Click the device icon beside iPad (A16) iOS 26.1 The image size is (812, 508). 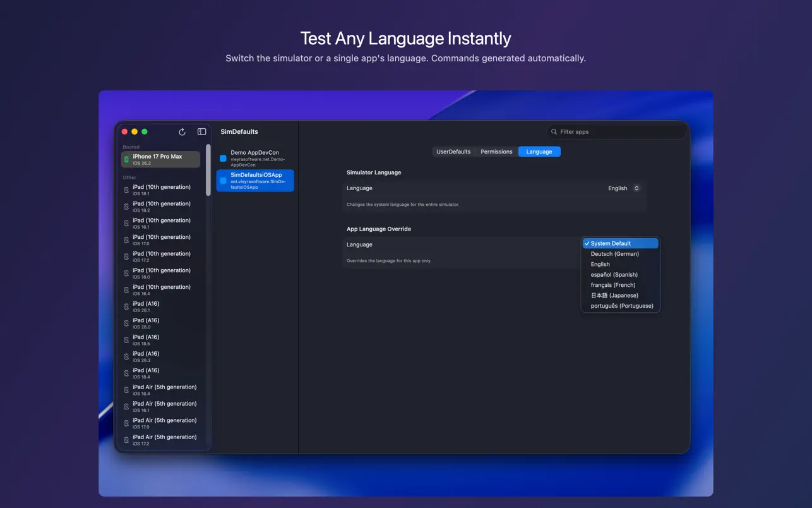pyautogui.click(x=125, y=306)
